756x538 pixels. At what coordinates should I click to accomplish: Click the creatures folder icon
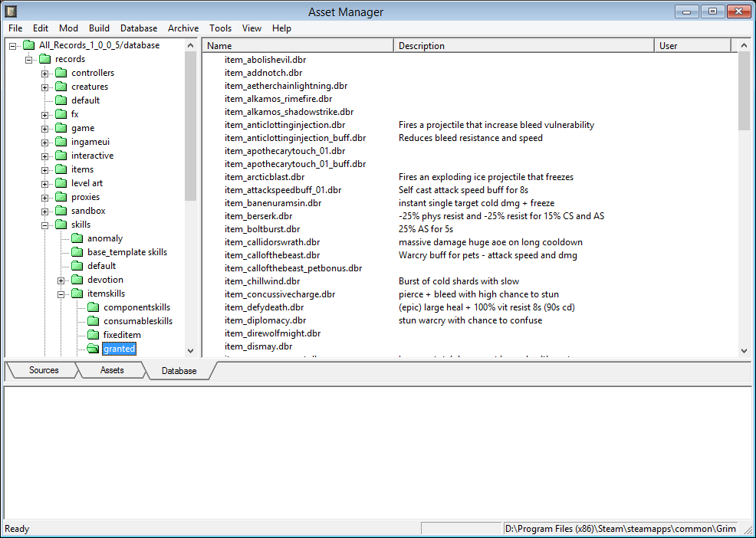[x=61, y=87]
